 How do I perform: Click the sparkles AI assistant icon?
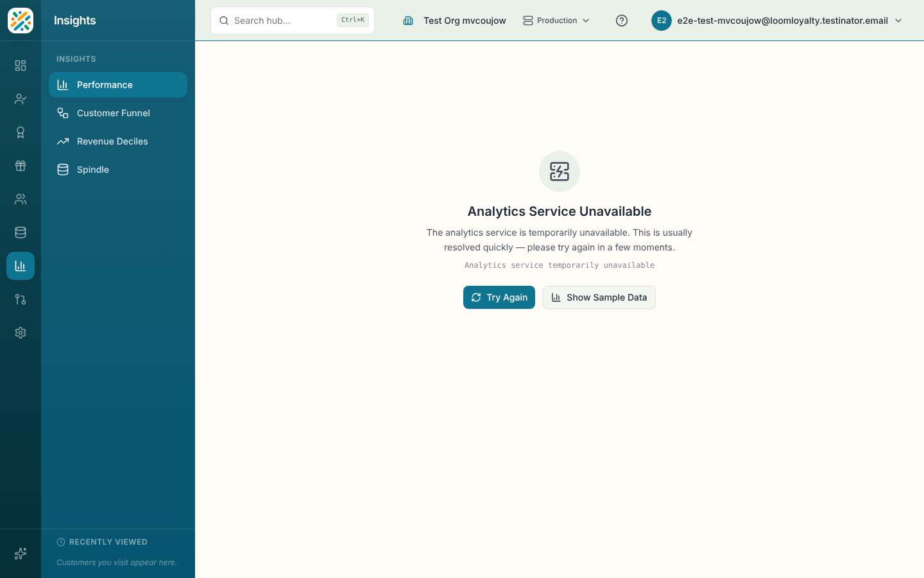[21, 554]
